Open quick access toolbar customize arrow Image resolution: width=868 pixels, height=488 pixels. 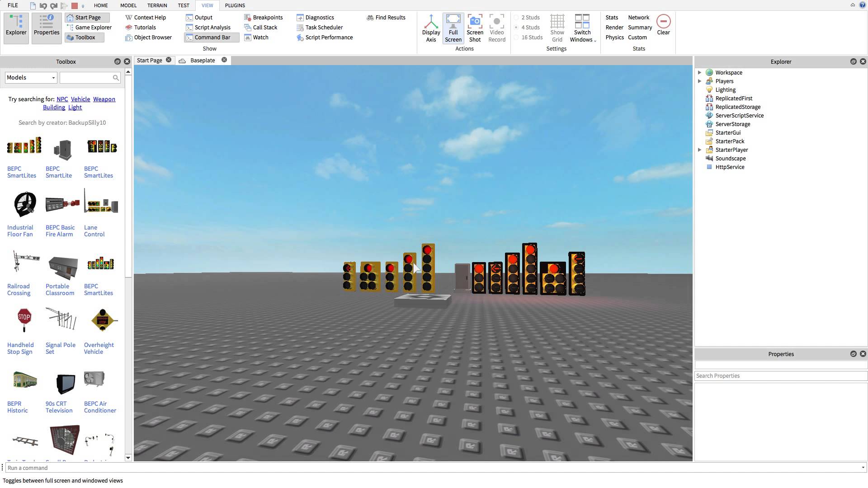click(x=83, y=6)
